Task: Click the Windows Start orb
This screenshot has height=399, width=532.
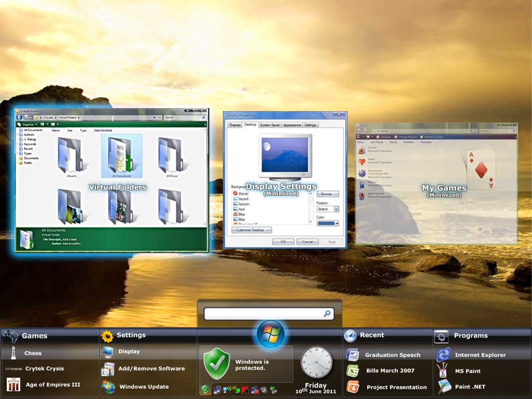Action: (x=270, y=334)
